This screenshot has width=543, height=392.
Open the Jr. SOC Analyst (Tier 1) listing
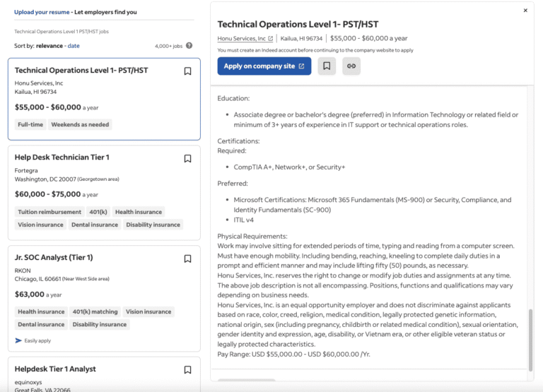tap(54, 257)
